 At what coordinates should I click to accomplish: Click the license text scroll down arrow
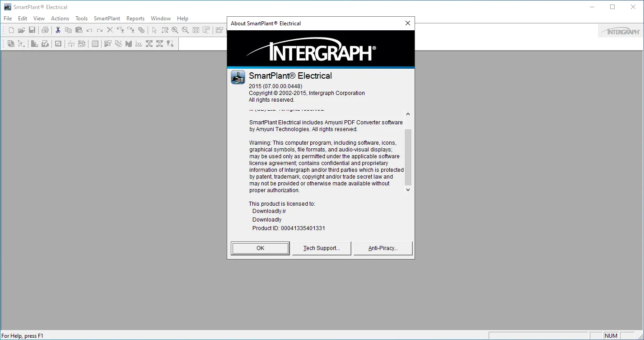408,190
